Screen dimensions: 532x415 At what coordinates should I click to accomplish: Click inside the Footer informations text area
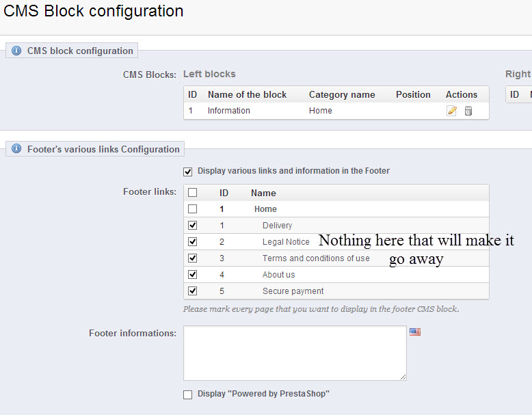[295, 353]
